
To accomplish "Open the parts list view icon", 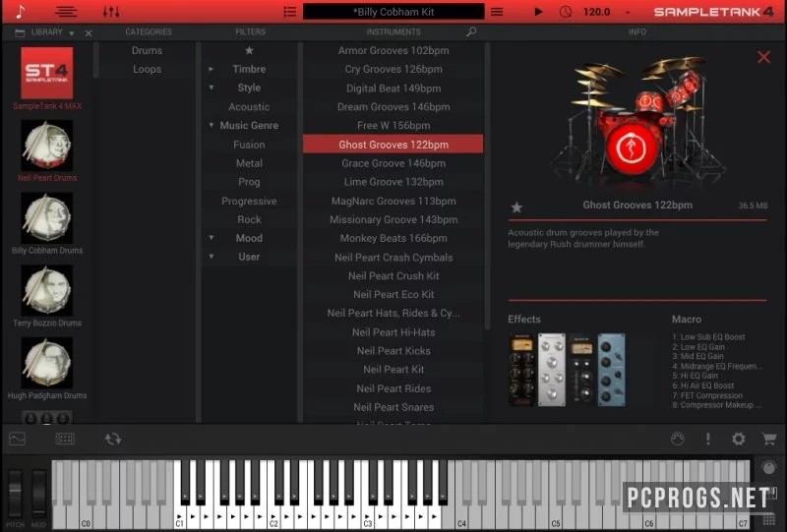I will 66,12.
